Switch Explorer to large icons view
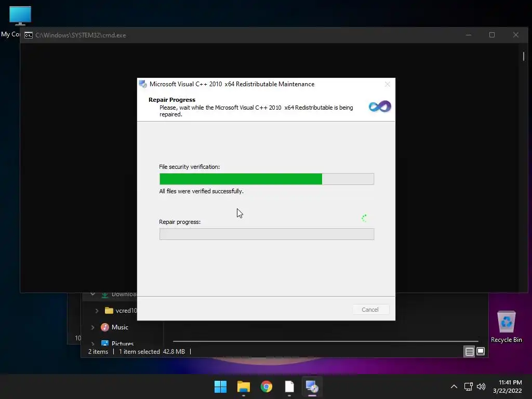532x399 pixels. (x=481, y=352)
